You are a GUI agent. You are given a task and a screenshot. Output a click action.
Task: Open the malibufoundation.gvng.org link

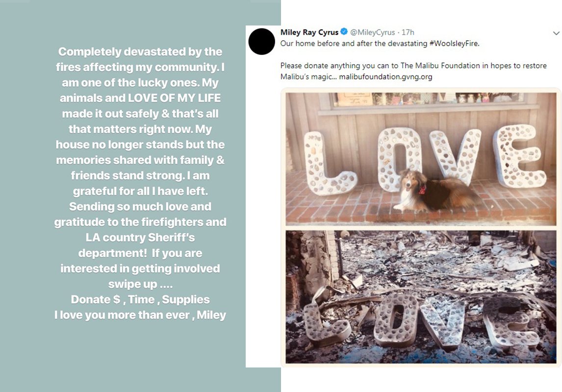pos(385,76)
